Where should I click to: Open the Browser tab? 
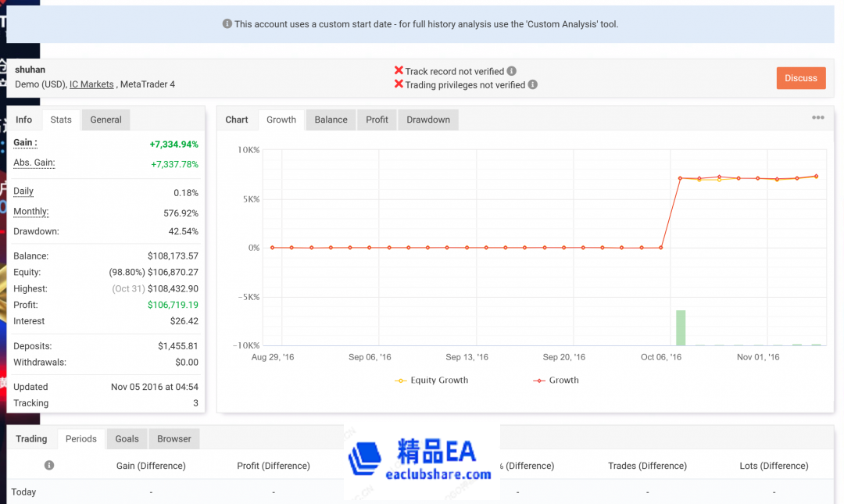point(173,439)
